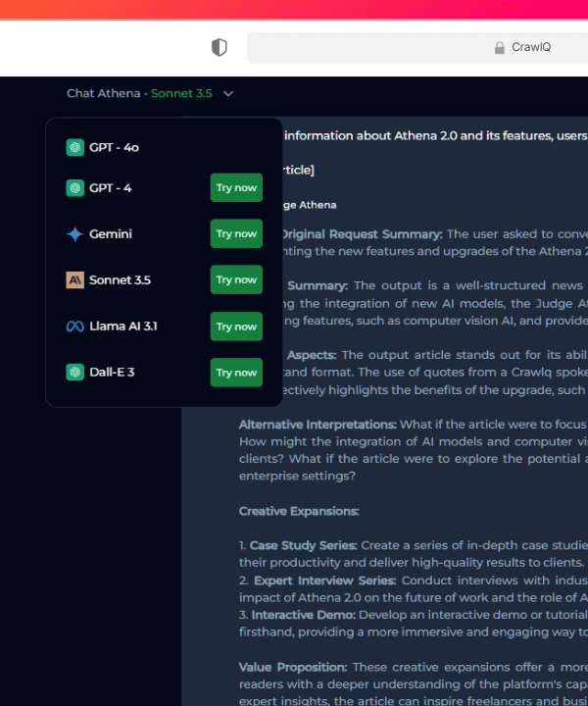Click the GPT - 4 OpenAI icon
Screen dimensions: 588x706
point(75,187)
